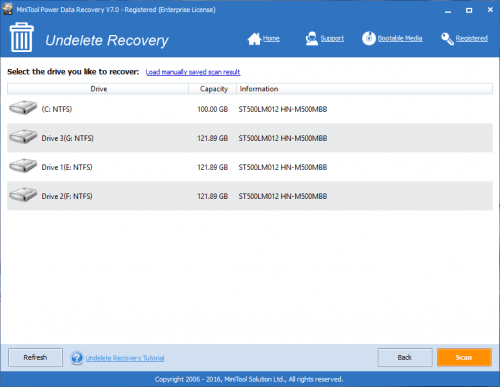500x387 pixels.
Task: Close the MiniTool window
Action: (490, 10)
